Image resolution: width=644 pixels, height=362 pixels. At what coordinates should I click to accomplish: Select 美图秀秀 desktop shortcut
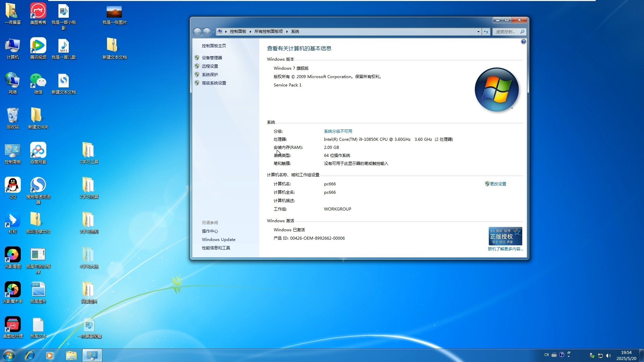pyautogui.click(x=38, y=14)
